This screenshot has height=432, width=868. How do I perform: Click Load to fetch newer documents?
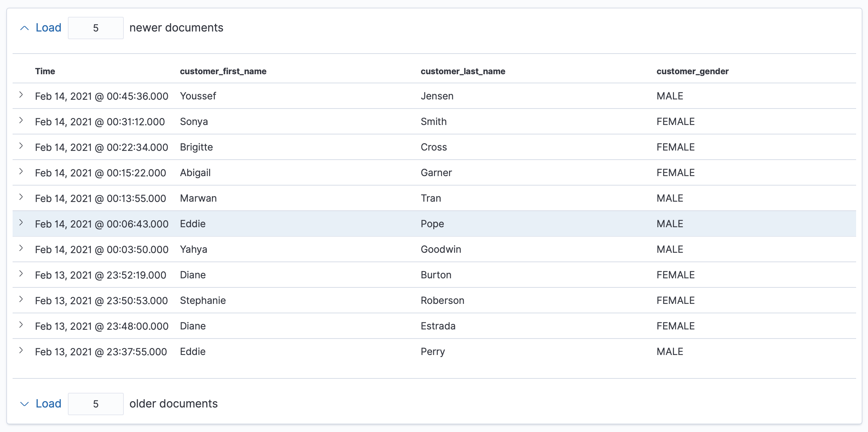(x=48, y=28)
